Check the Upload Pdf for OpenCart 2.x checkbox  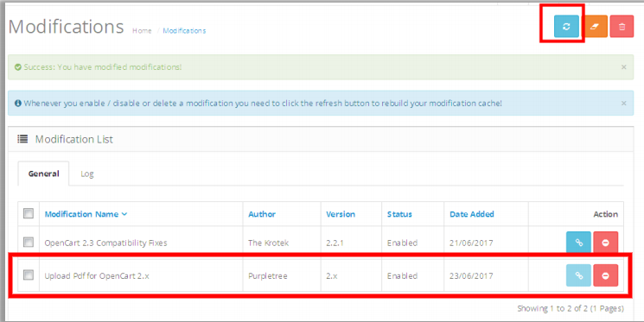pos(29,275)
